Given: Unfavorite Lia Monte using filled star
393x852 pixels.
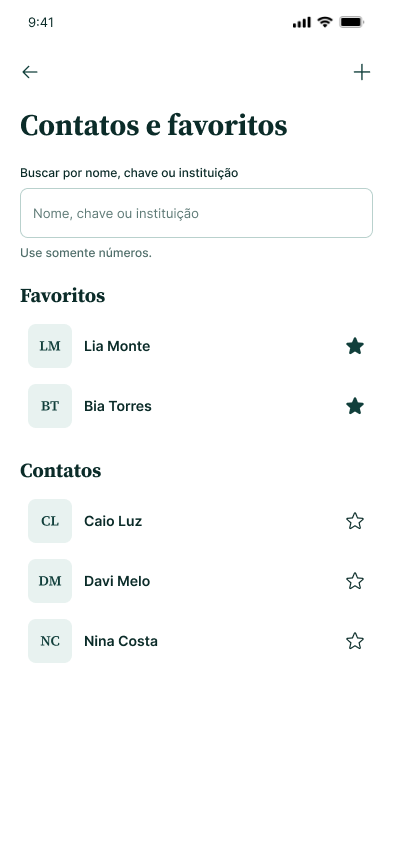Looking at the screenshot, I should tap(354, 346).
